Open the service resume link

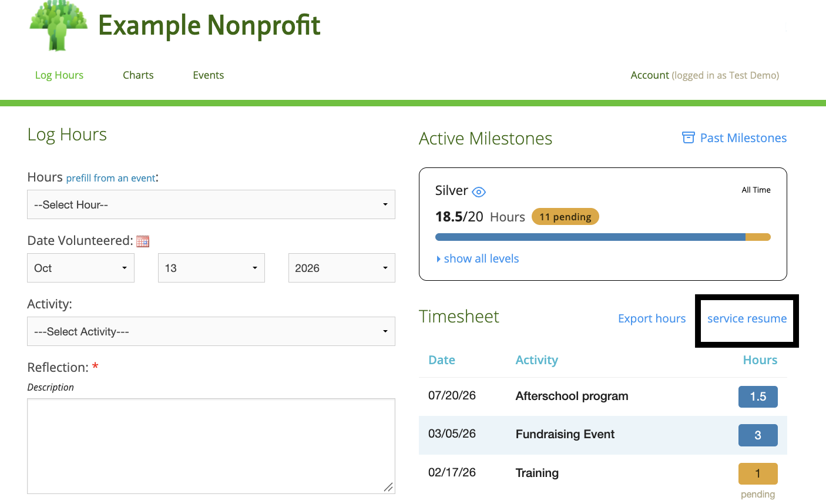(747, 318)
